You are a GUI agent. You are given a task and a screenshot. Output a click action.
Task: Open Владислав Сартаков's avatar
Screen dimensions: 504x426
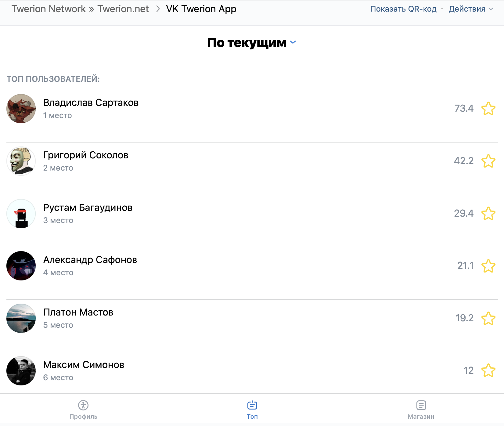(x=21, y=109)
